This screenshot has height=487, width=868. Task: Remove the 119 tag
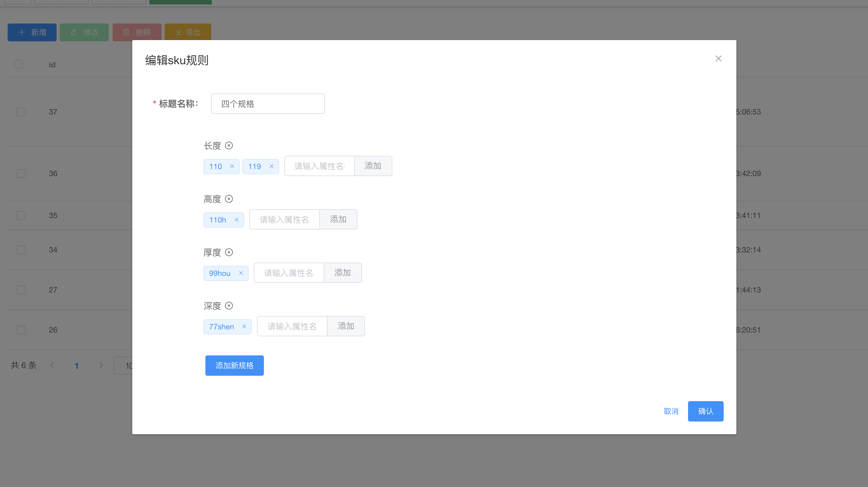coord(272,166)
